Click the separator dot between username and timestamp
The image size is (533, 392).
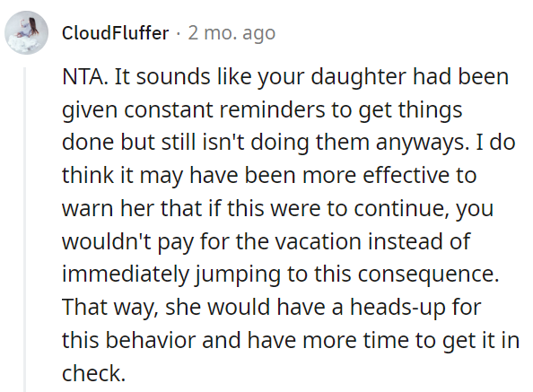179,34
